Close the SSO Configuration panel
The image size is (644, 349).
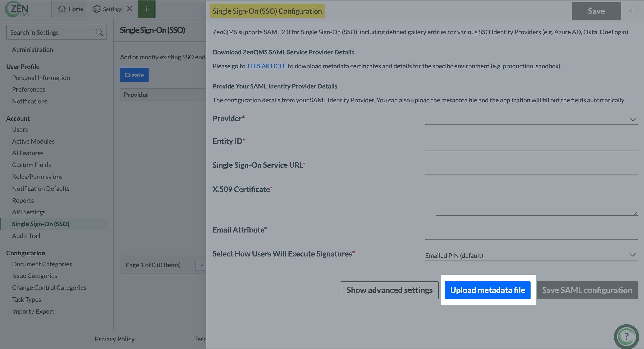tap(630, 11)
